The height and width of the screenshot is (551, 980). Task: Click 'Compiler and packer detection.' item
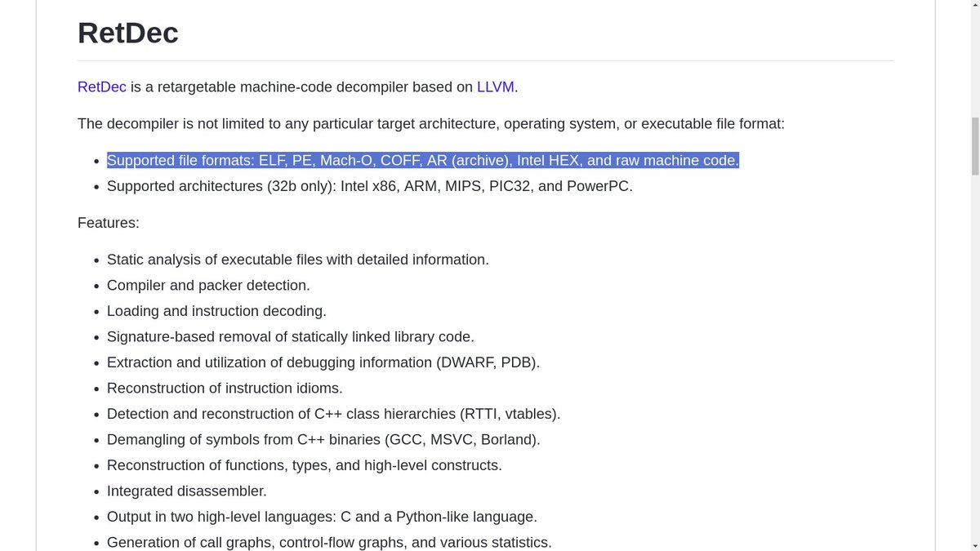click(208, 286)
